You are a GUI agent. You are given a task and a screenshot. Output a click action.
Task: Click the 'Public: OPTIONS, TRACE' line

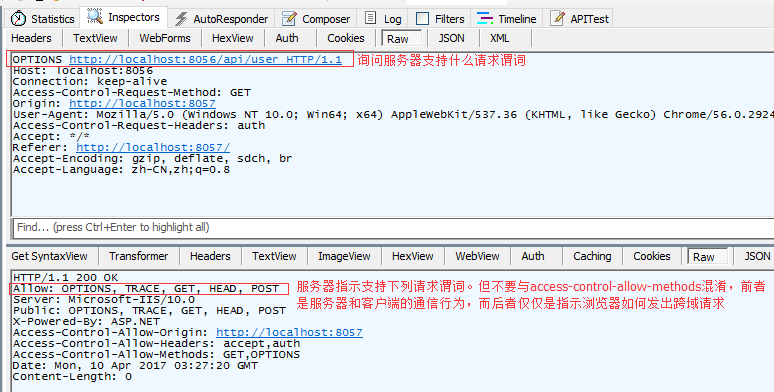pos(150,311)
